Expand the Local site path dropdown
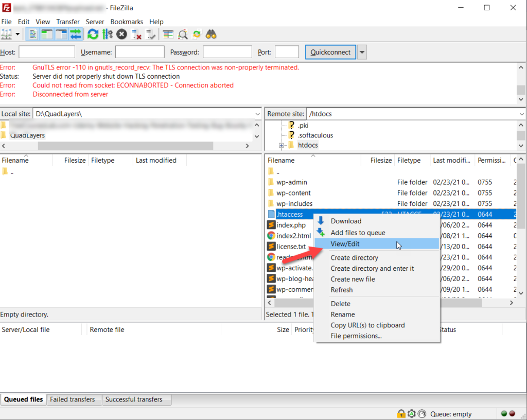The height and width of the screenshot is (420, 527). (x=257, y=114)
